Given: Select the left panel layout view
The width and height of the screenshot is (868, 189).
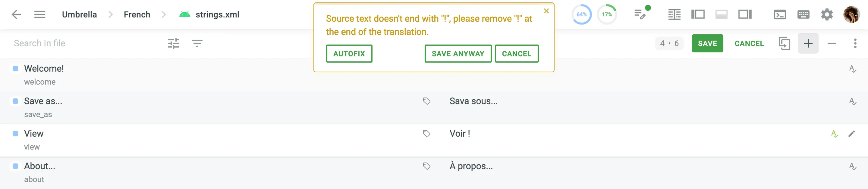Looking at the screenshot, I should point(698,14).
